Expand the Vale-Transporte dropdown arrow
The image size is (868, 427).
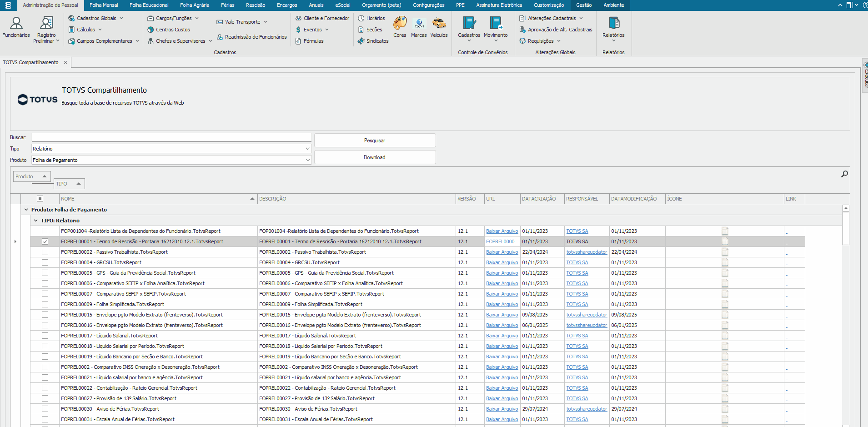point(266,22)
